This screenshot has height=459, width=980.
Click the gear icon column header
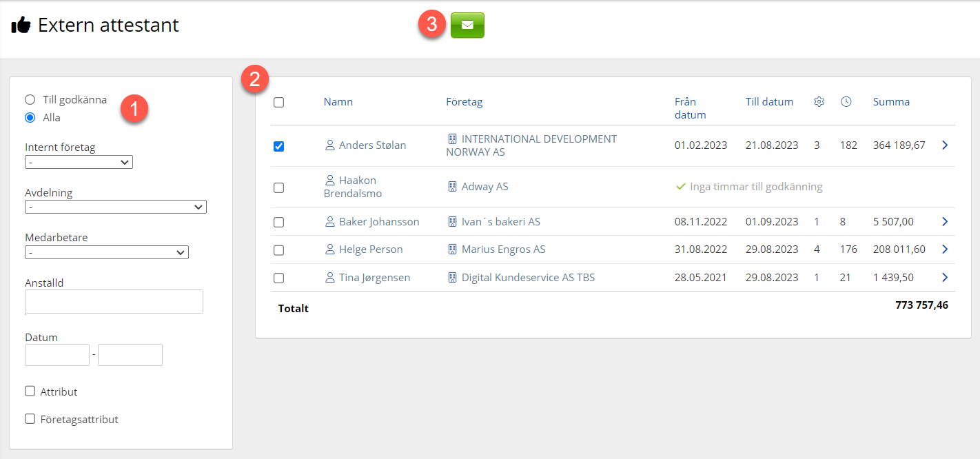[819, 102]
